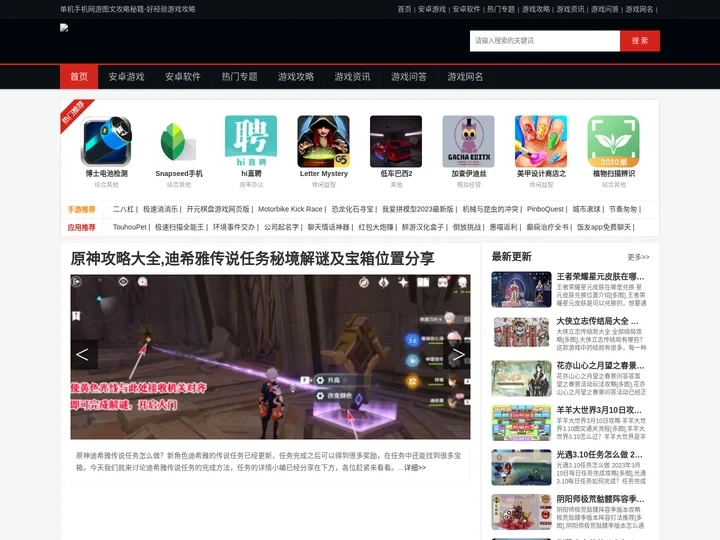Open the hi直聘 app icon
Screen dimensions: 720x540
pyautogui.click(x=251, y=141)
